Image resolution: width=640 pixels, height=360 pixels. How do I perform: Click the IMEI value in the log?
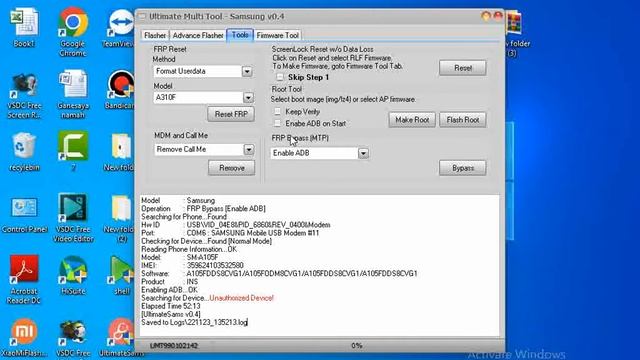(x=215, y=265)
